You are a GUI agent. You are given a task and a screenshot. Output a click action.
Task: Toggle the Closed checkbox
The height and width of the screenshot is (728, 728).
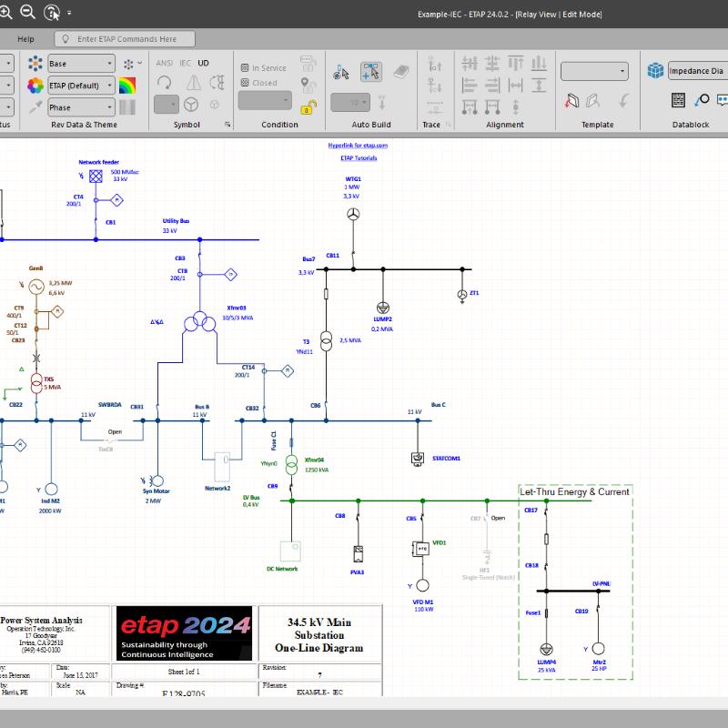pyautogui.click(x=245, y=83)
